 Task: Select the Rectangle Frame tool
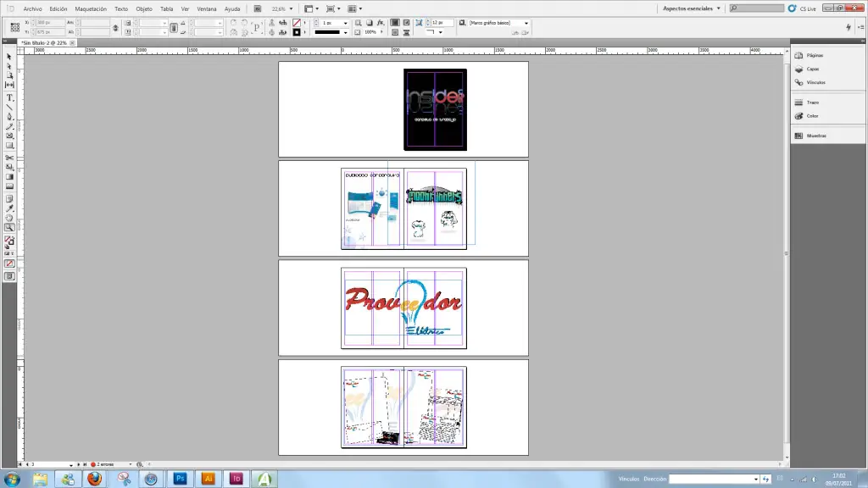point(9,136)
